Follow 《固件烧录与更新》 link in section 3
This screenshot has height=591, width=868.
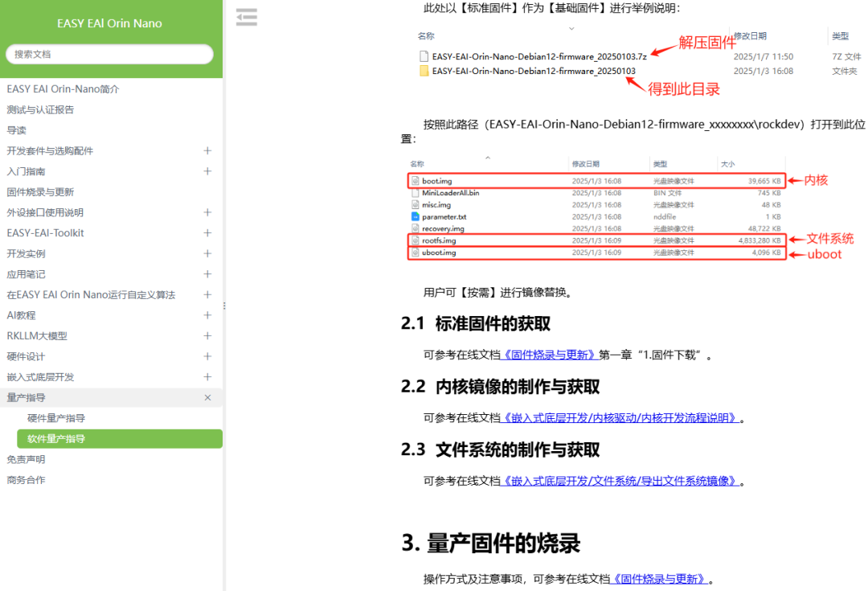(659, 580)
